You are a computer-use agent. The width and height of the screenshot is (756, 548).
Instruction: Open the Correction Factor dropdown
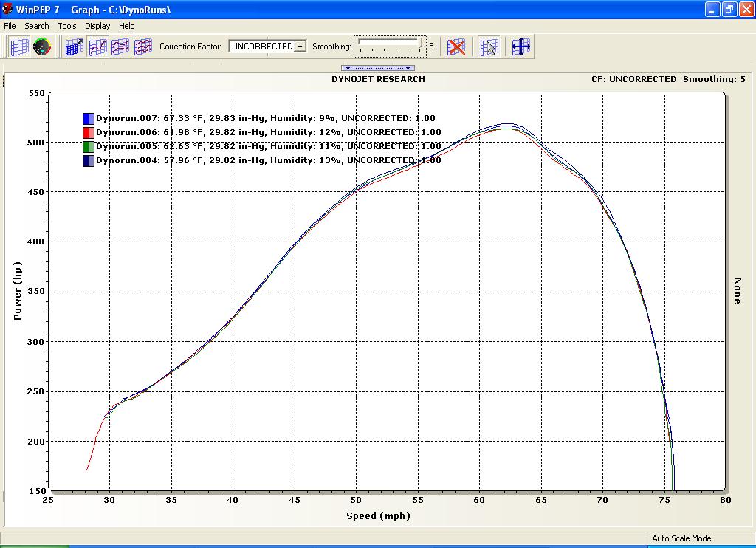click(x=300, y=47)
